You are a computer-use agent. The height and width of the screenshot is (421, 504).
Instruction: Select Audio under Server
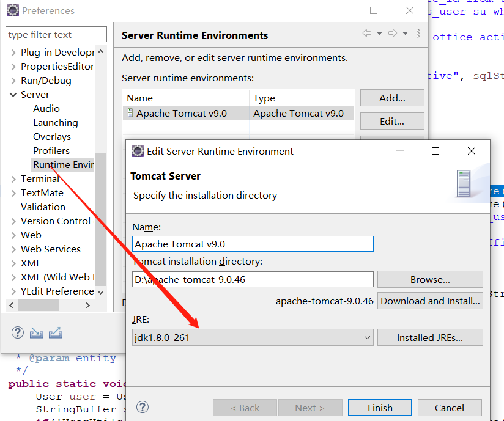click(46, 108)
